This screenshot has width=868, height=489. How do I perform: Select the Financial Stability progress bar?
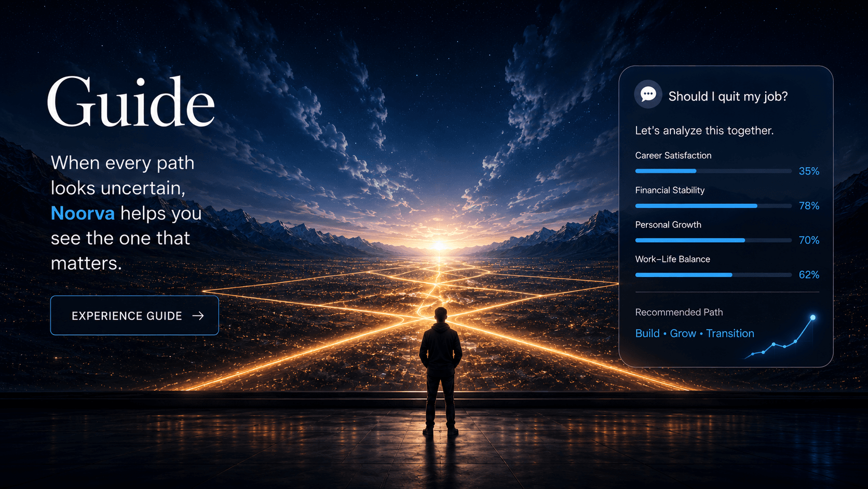[713, 206]
